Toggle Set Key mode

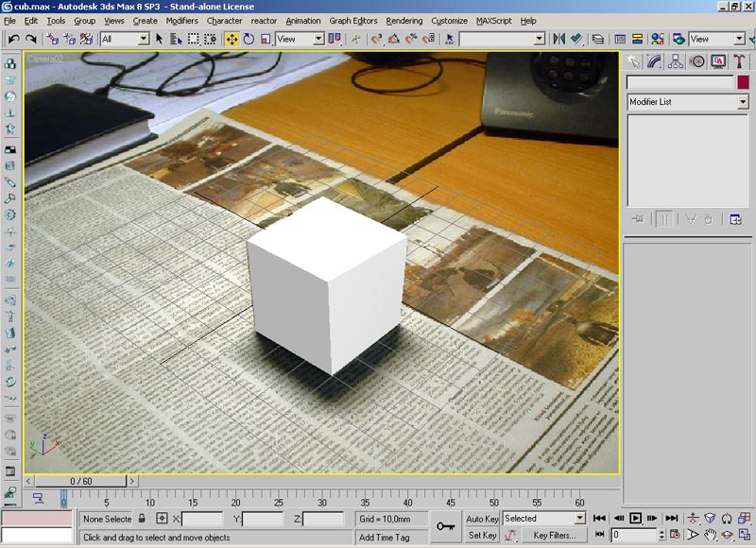point(482,535)
